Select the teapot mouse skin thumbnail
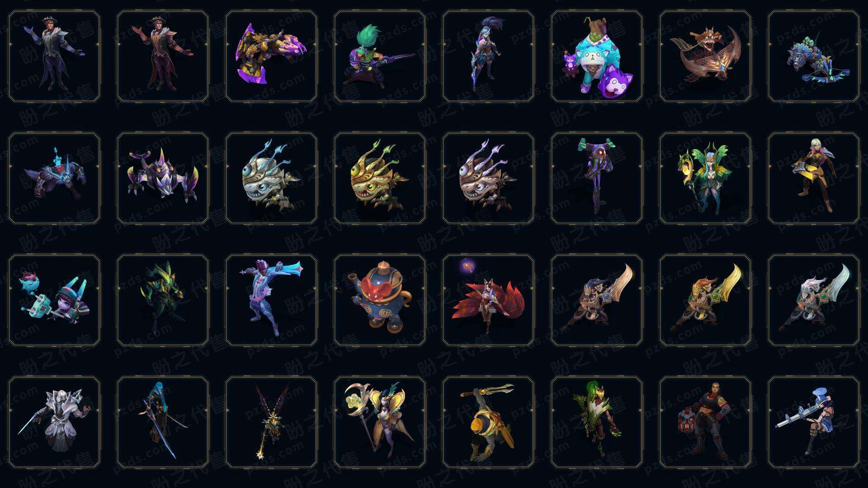868x488 pixels. [x=380, y=300]
